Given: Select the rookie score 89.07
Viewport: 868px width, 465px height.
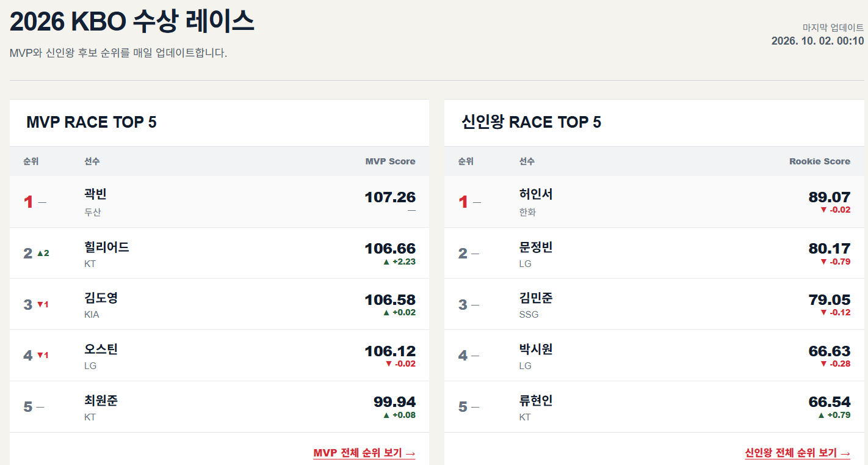Looking at the screenshot, I should pos(830,197).
